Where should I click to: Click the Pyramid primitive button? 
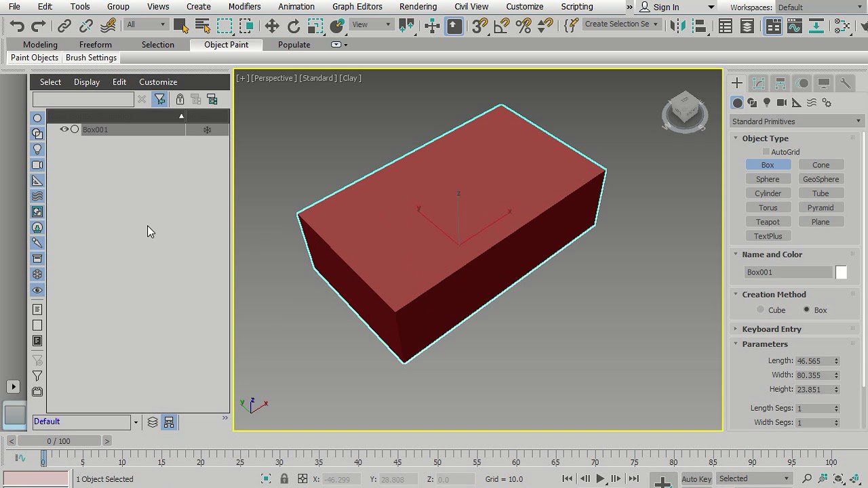point(821,207)
